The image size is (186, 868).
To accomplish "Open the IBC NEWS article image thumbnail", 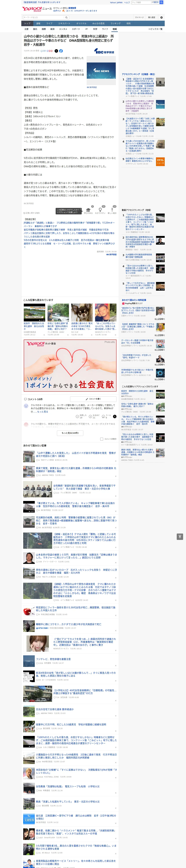I will (x=101, y=71).
